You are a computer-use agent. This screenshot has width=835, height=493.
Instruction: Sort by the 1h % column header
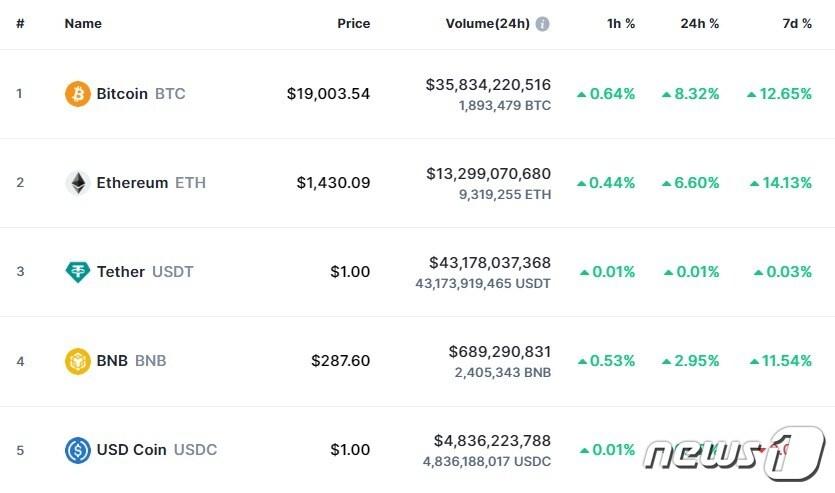(x=620, y=24)
